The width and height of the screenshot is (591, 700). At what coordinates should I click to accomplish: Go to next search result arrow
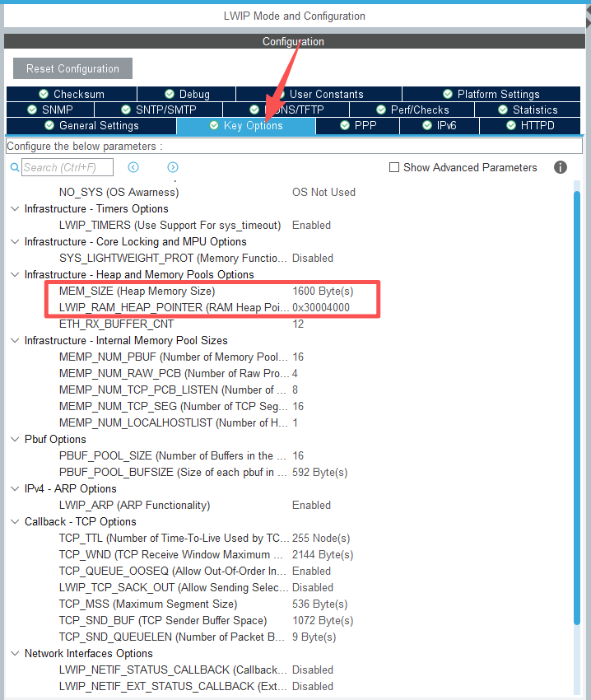[x=173, y=167]
